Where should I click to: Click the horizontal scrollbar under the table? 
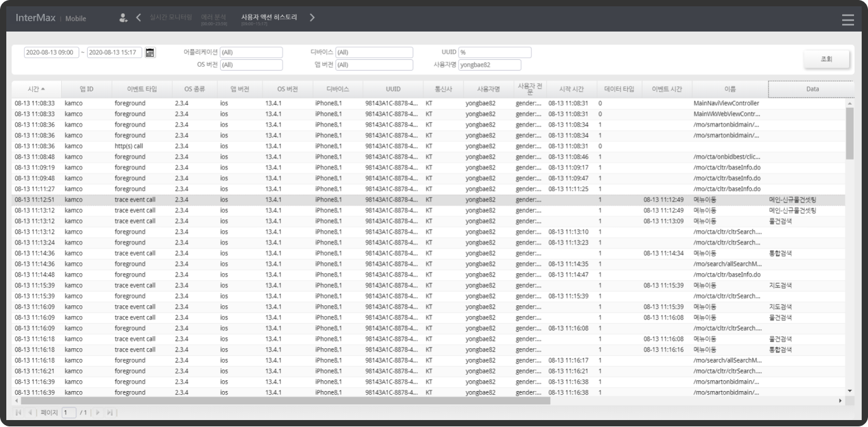(x=285, y=401)
